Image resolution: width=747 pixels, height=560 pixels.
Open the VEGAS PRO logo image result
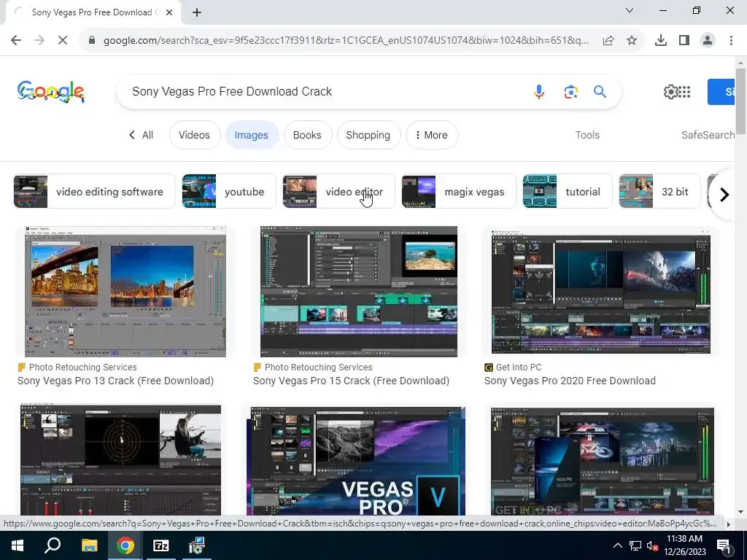click(x=356, y=461)
